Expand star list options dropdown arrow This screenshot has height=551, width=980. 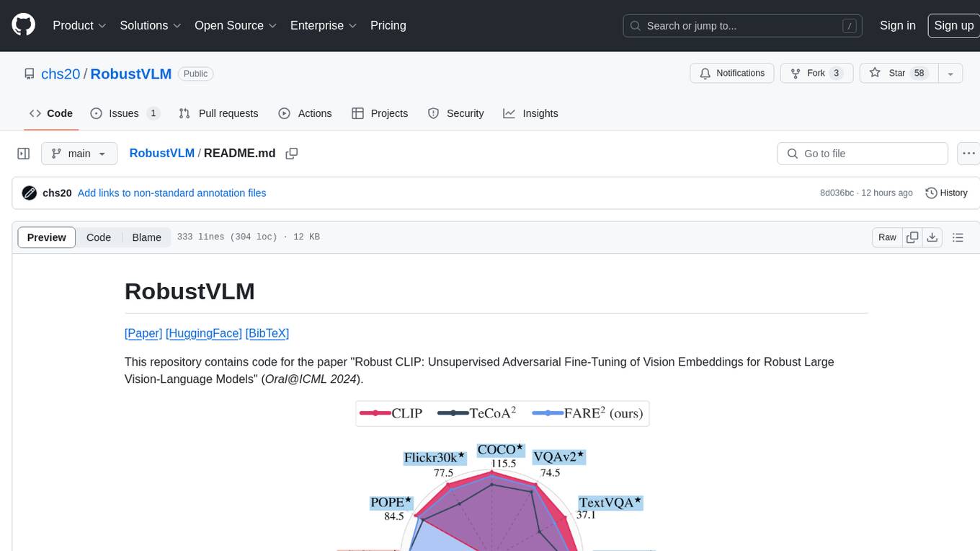point(950,74)
